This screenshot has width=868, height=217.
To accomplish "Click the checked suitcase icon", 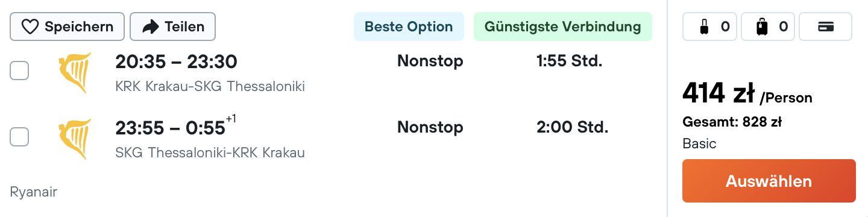I will 763,27.
